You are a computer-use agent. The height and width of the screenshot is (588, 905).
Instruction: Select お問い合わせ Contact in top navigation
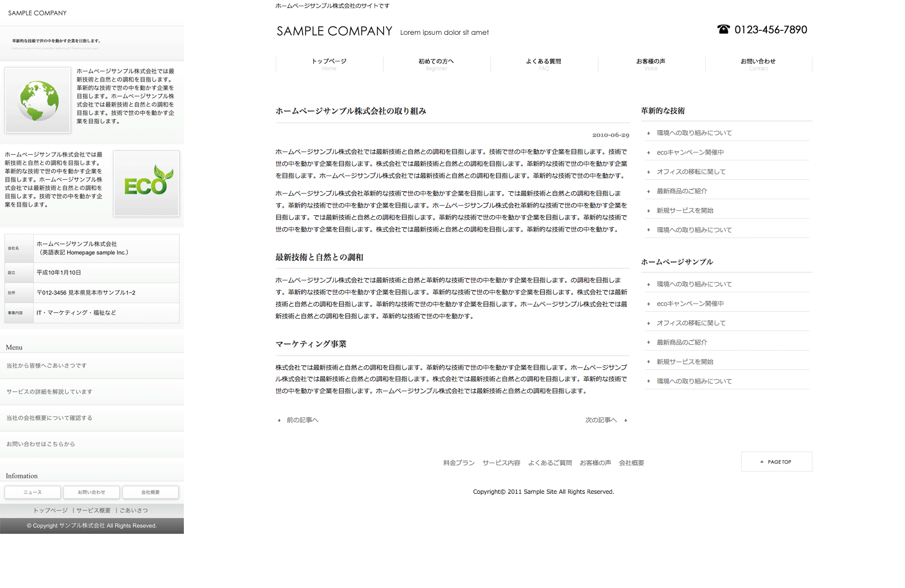pos(758,64)
